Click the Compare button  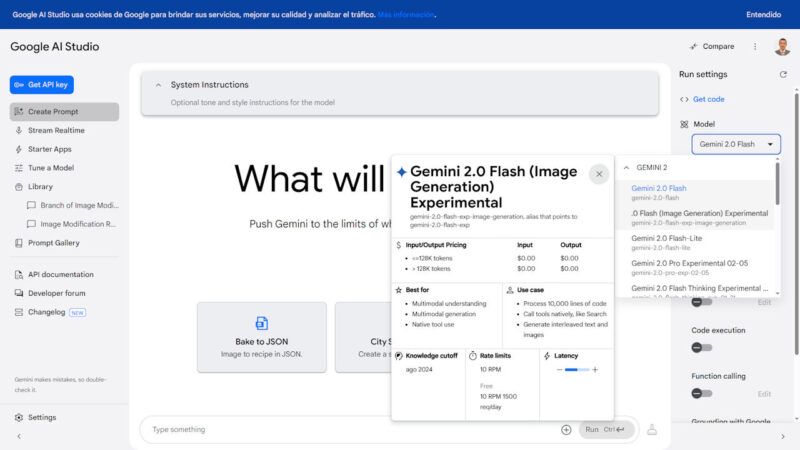click(712, 46)
